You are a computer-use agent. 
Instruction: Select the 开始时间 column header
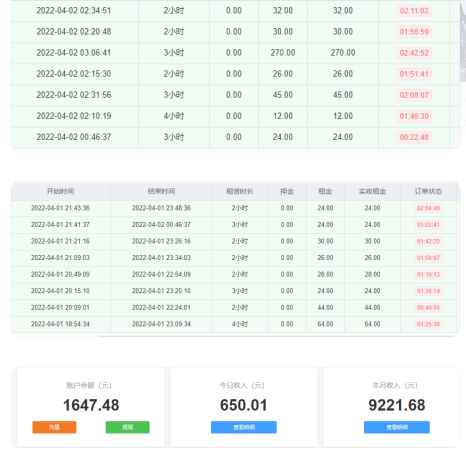click(60, 191)
